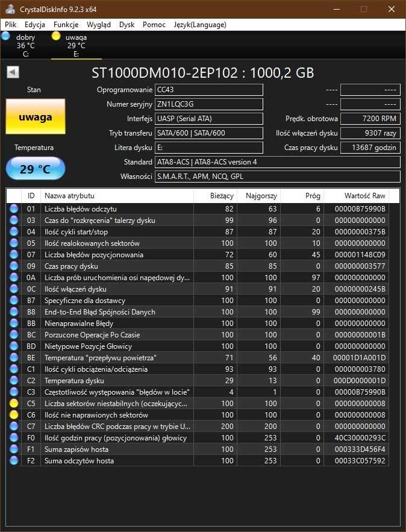Viewport: 406px width, 532px height.
Task: Click status icon for attribute 0C Ilość włączeń dysku
Action: [x=14, y=289]
